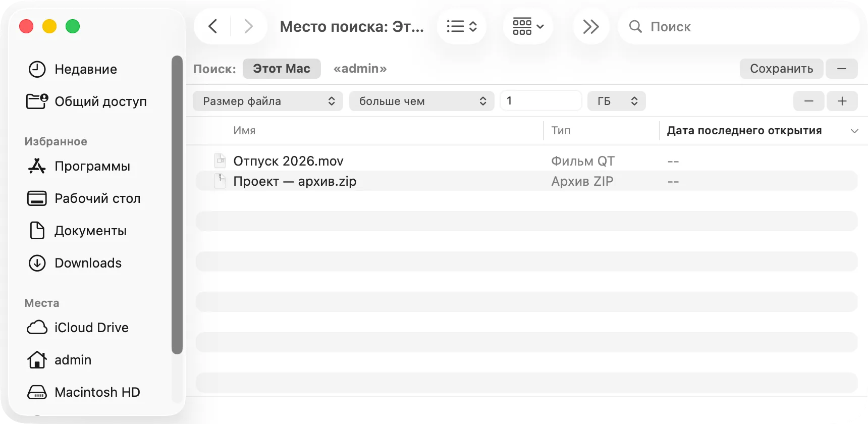
Task: Minimize the window with the yellow button
Action: pyautogui.click(x=49, y=26)
